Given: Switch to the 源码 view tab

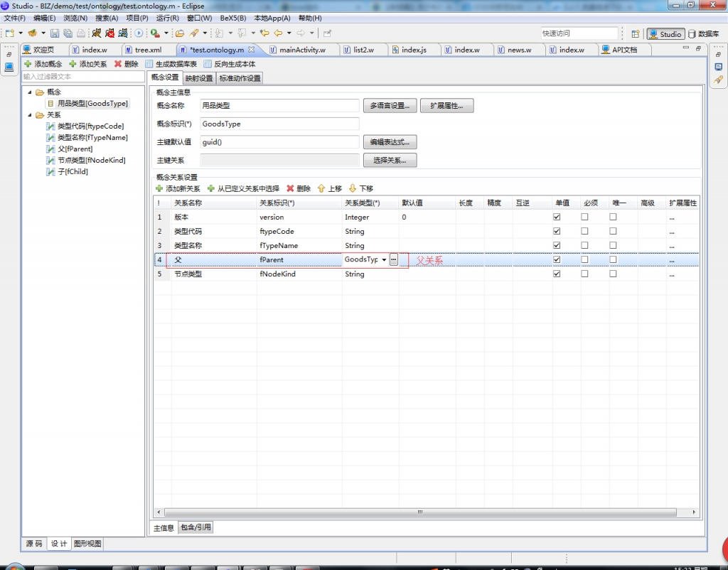Looking at the screenshot, I should [34, 544].
